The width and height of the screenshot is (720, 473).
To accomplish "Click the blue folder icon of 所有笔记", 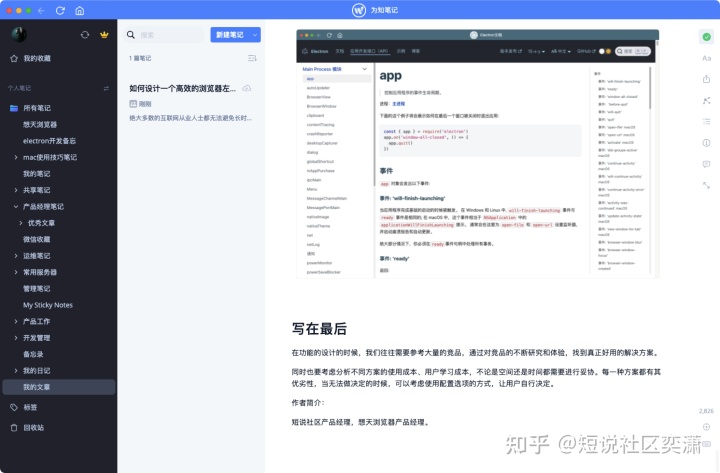I will (14, 108).
